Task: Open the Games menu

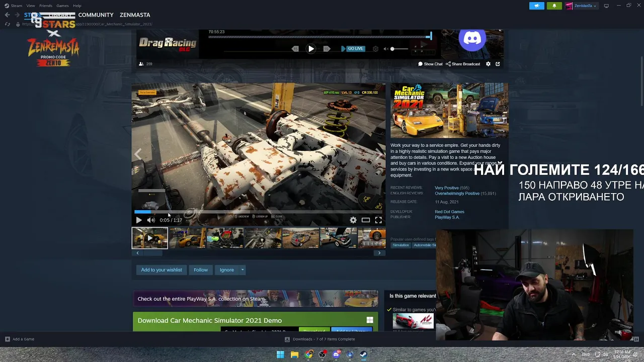Action: pos(62,6)
